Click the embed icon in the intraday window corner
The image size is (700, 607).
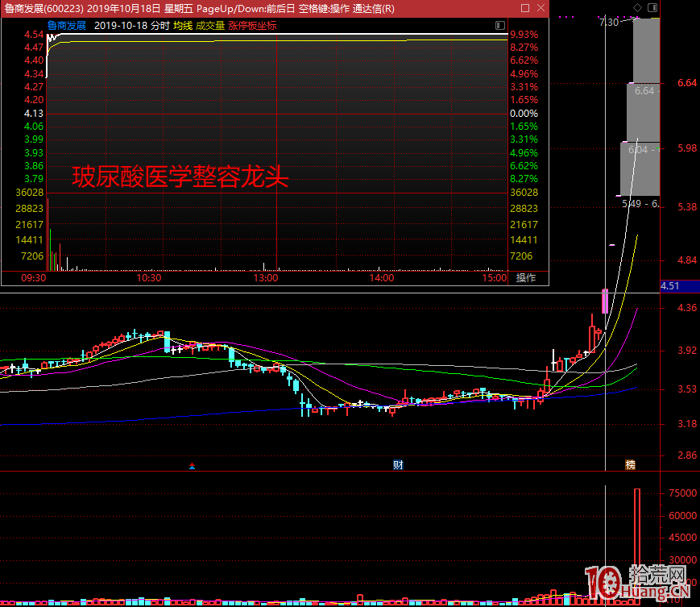point(500,25)
